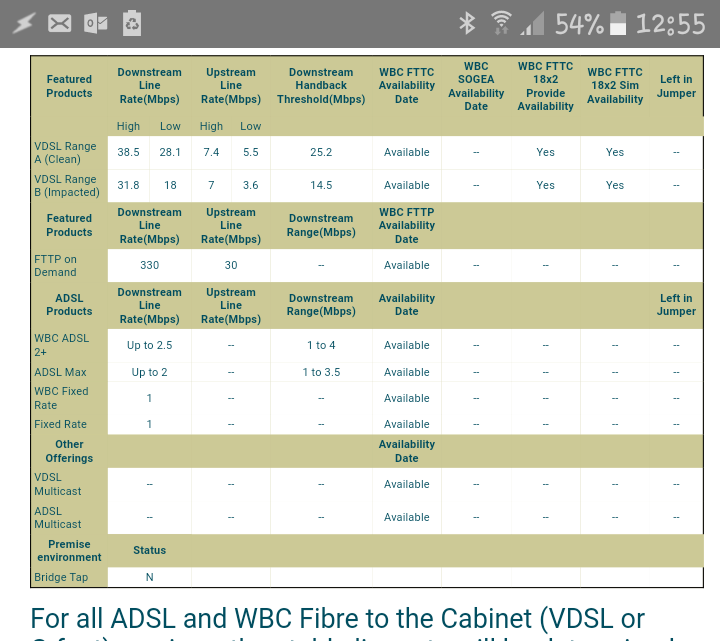Click Available in the FTTP on Demand row
720x641 pixels.
pos(407,265)
